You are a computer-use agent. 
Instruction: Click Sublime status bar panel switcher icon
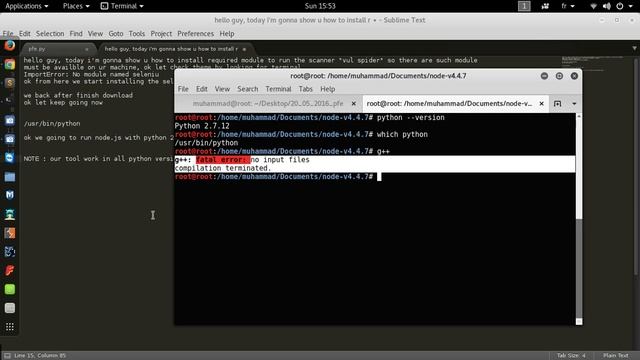(x=7, y=356)
